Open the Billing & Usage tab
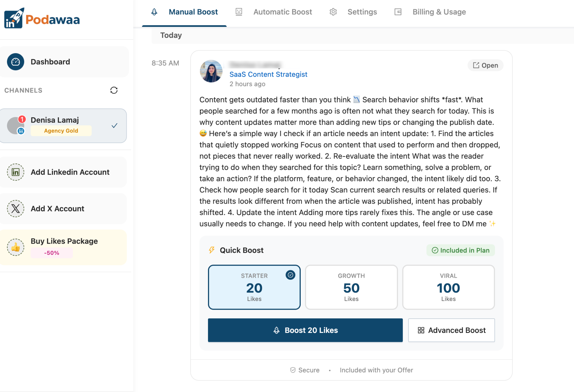Image resolution: width=574 pixels, height=392 pixels. [439, 12]
